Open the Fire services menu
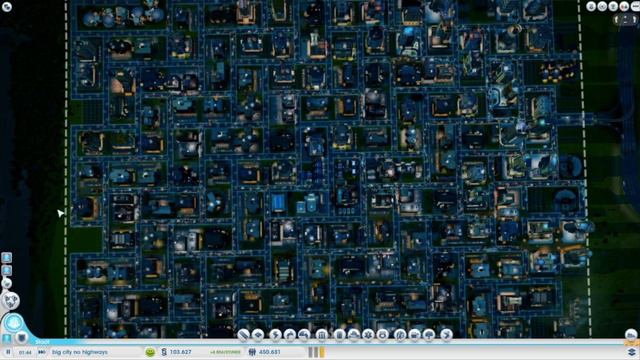The height and width of the screenshot is (360, 640). coord(353,335)
